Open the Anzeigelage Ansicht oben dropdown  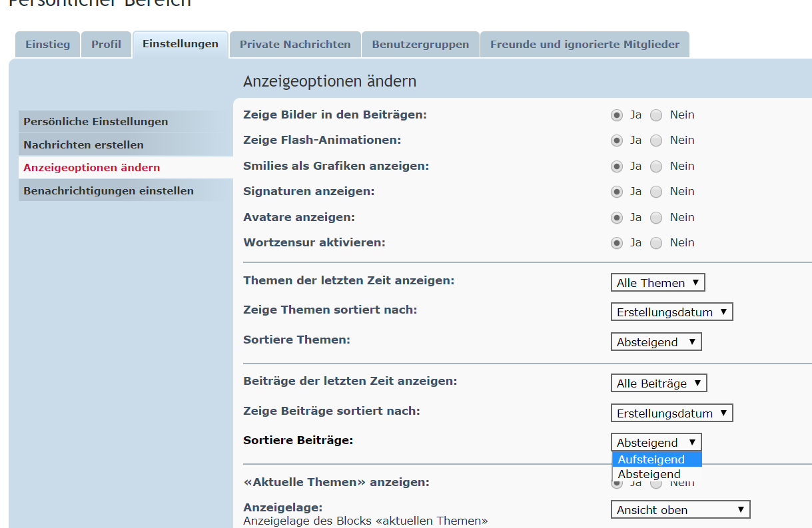pos(680,510)
